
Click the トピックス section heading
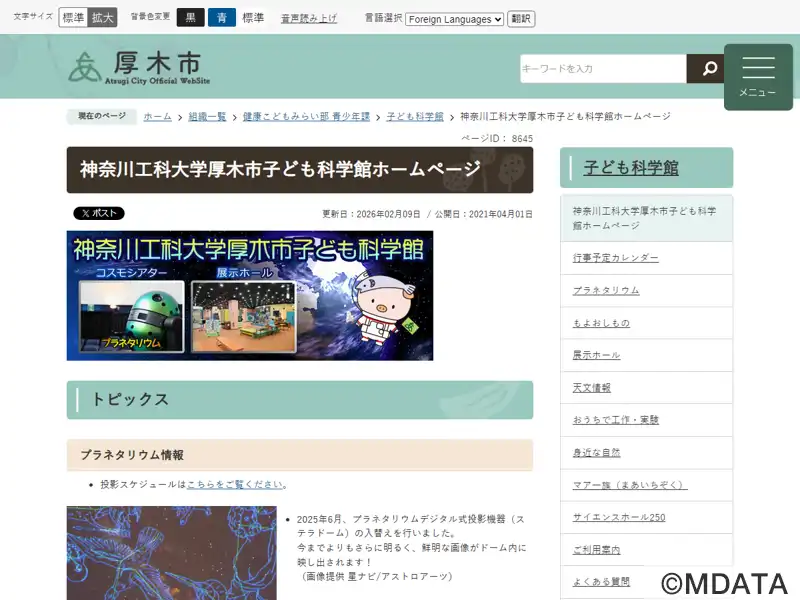point(300,399)
